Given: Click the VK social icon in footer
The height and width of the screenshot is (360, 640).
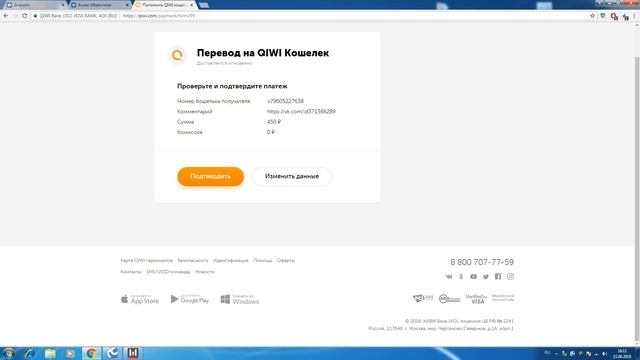Looking at the screenshot, I should (449, 277).
